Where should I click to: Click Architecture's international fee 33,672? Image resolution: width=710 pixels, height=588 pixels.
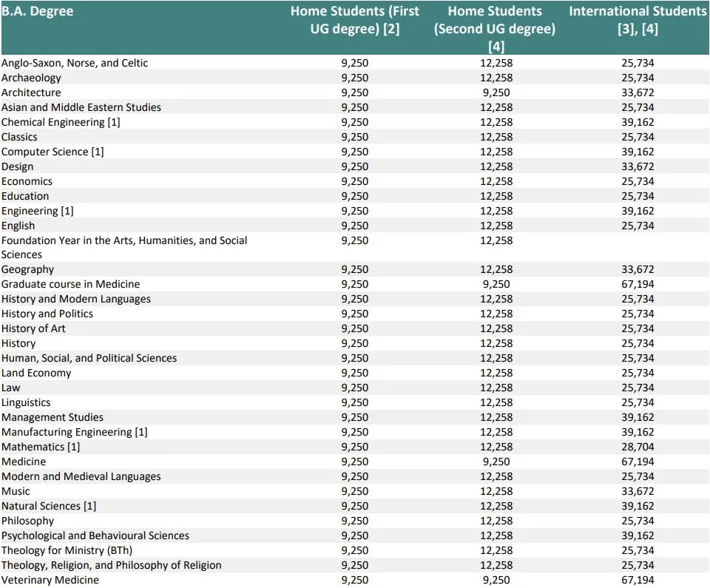638,92
